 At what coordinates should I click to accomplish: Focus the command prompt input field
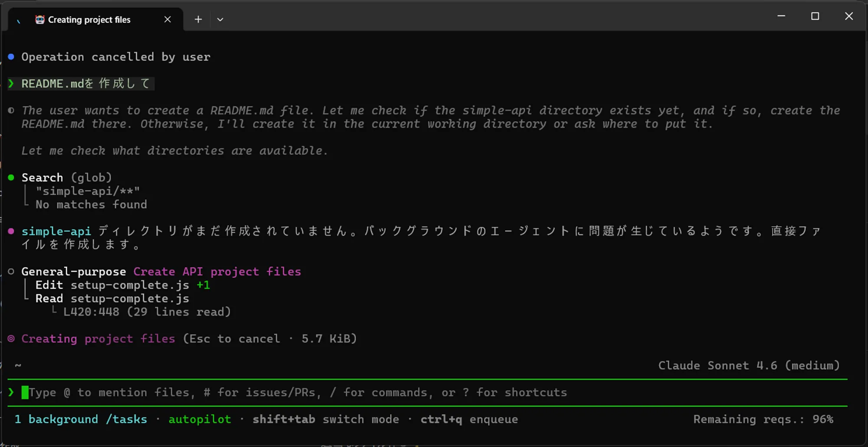427,392
